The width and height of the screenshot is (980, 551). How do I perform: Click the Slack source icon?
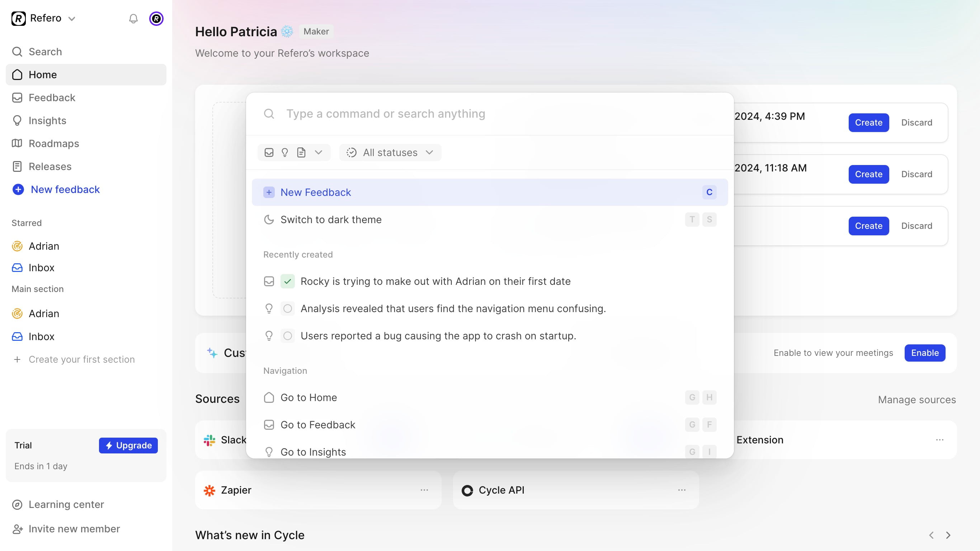tap(209, 440)
